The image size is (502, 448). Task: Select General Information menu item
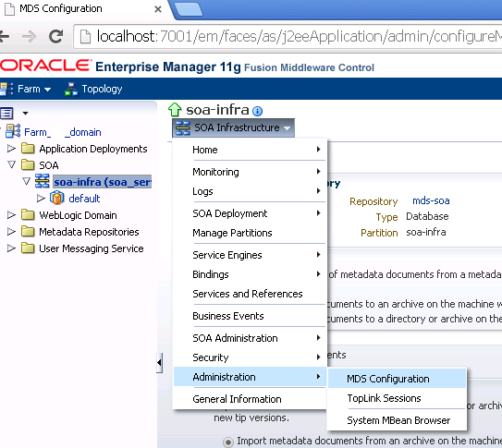[250, 399]
